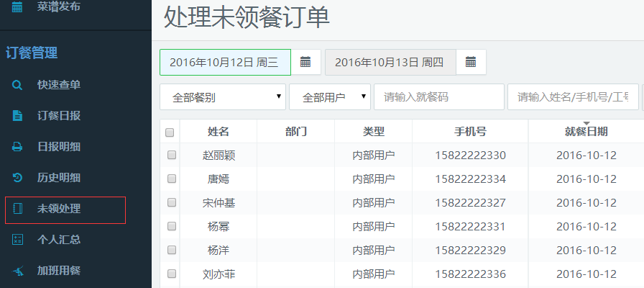Click the calculator icon for 个人汇总
644x288 pixels.
pos(18,240)
